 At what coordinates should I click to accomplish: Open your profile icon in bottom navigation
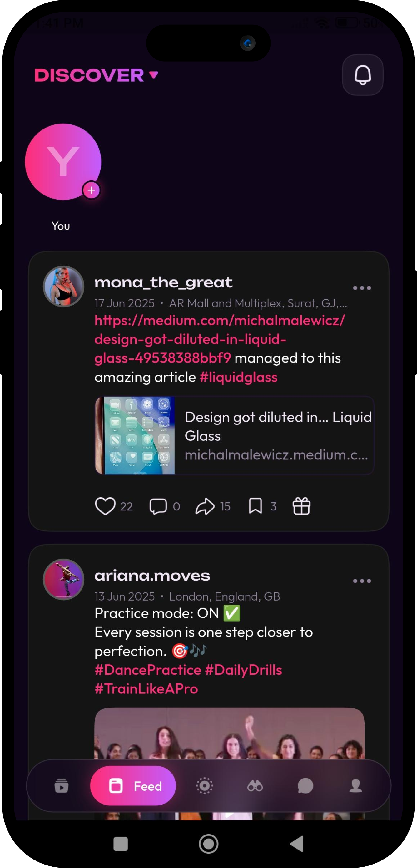355,785
